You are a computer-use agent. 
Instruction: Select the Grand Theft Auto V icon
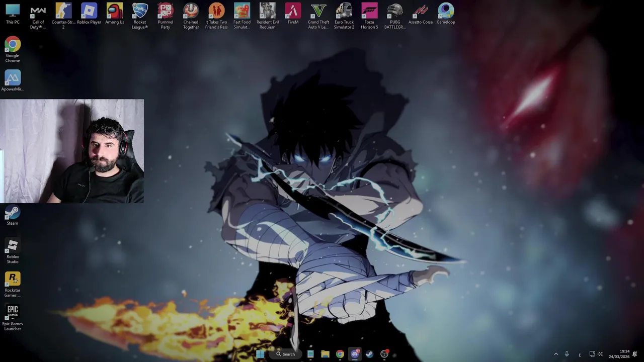point(318,16)
